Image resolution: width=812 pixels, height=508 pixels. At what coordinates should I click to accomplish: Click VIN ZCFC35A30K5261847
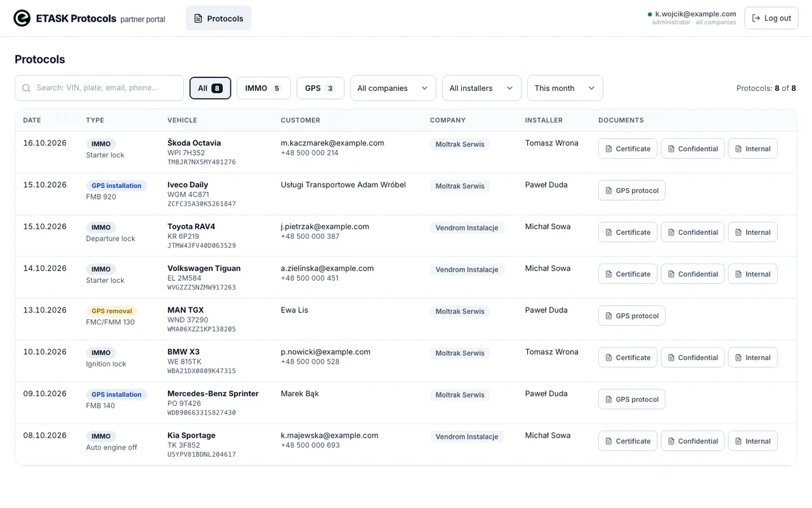pos(202,204)
